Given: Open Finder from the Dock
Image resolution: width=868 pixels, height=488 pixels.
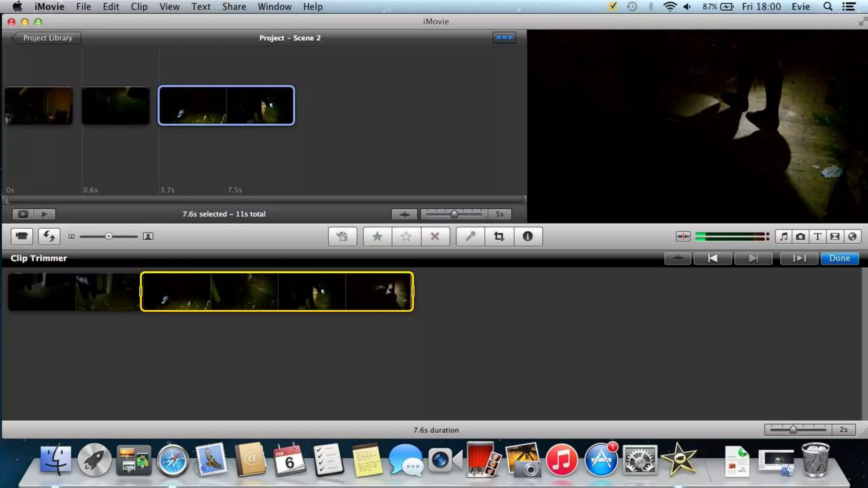Looking at the screenshot, I should (56, 460).
